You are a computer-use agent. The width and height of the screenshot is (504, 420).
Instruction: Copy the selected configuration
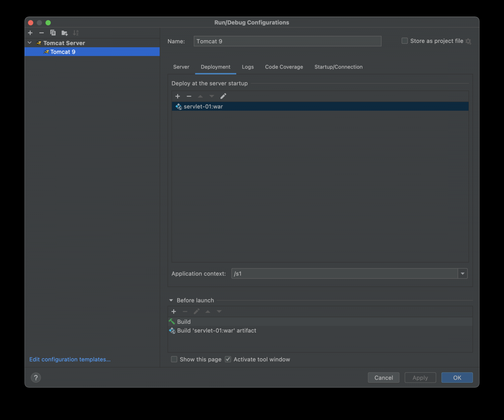(x=53, y=33)
